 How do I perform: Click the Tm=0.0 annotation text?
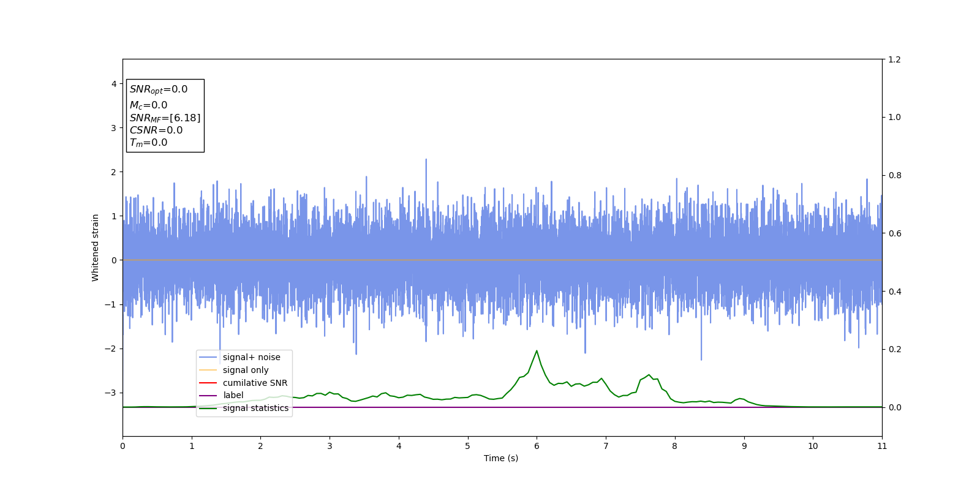point(148,143)
